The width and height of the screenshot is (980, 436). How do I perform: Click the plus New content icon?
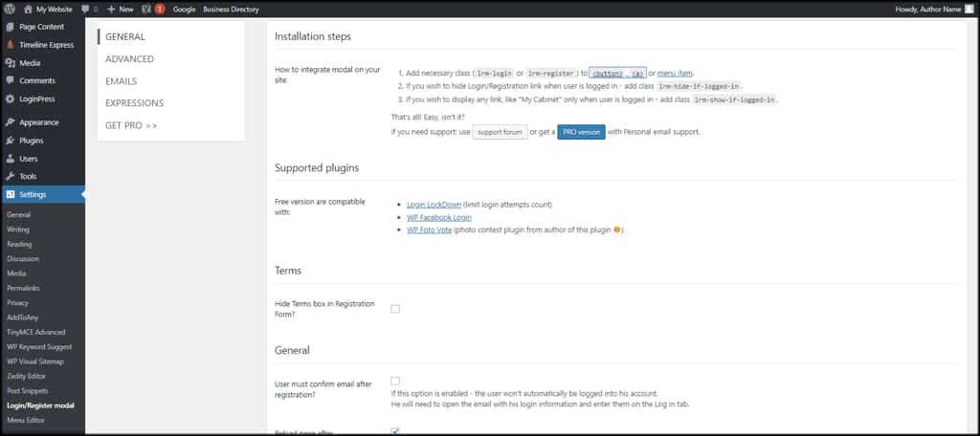[x=112, y=9]
